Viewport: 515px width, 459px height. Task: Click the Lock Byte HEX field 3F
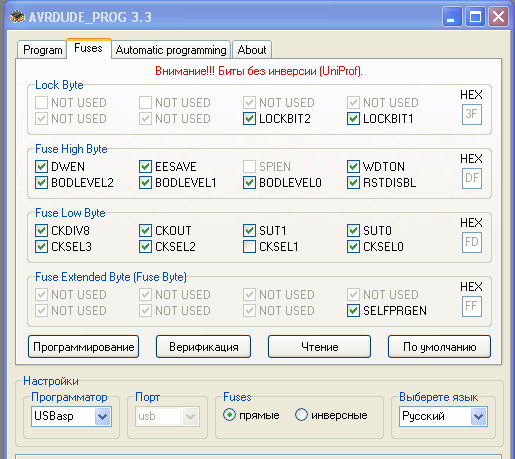[472, 114]
